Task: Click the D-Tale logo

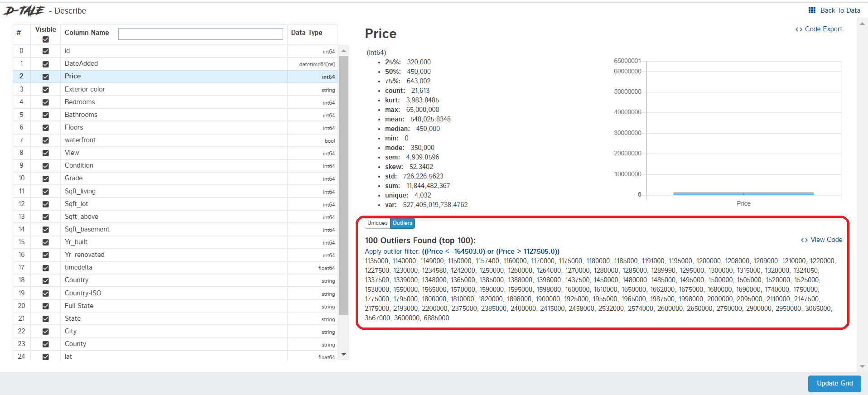Action: point(24,11)
